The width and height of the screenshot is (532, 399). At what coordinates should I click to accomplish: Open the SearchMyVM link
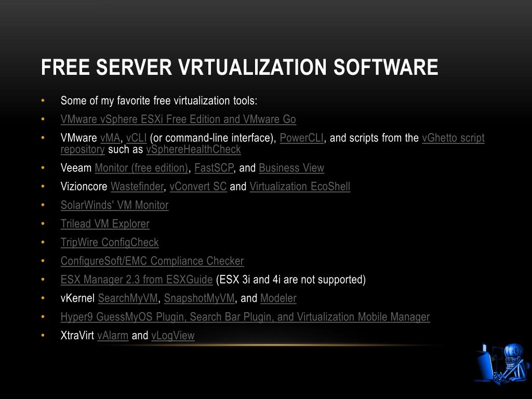pyautogui.click(x=128, y=299)
